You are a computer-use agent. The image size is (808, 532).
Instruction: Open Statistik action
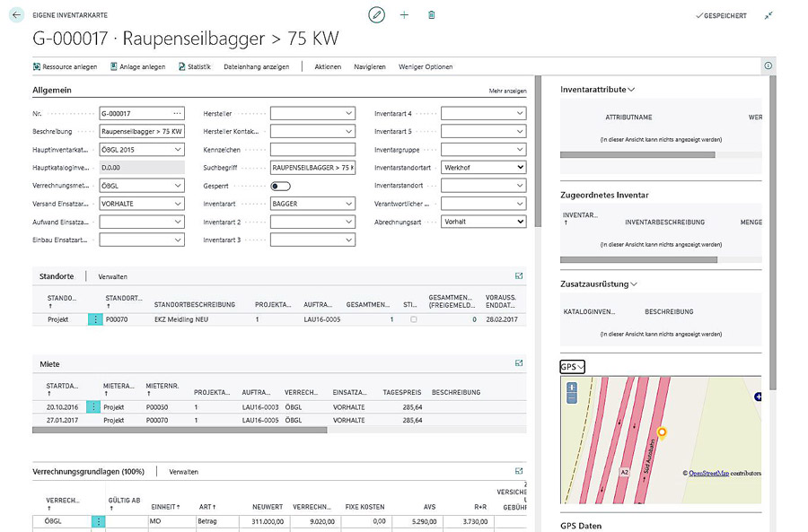click(x=195, y=67)
